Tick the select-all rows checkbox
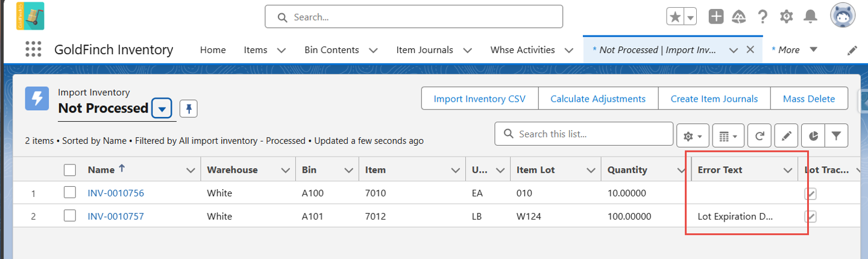Viewport: 868px width, 259px height. click(x=70, y=170)
